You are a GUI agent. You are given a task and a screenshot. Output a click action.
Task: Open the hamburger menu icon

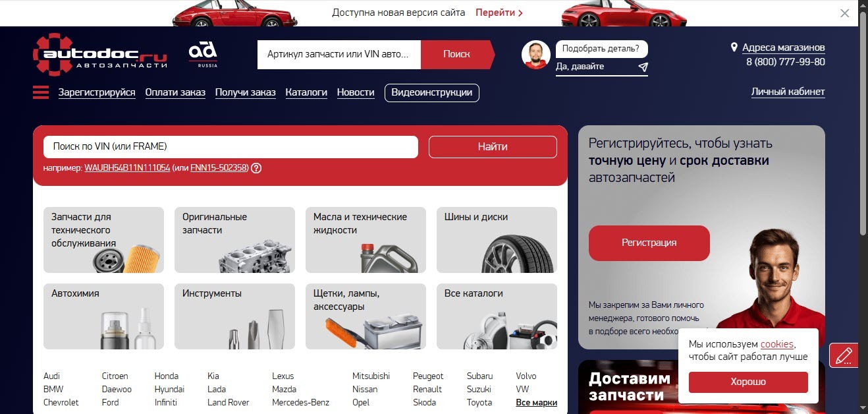point(41,92)
